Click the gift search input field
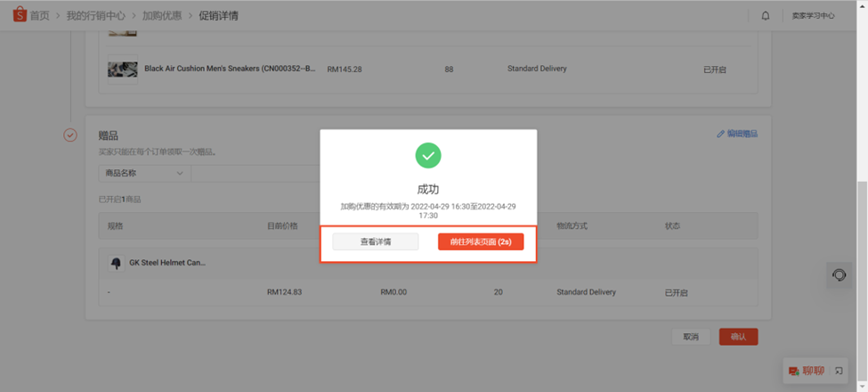 pyautogui.click(x=256, y=174)
